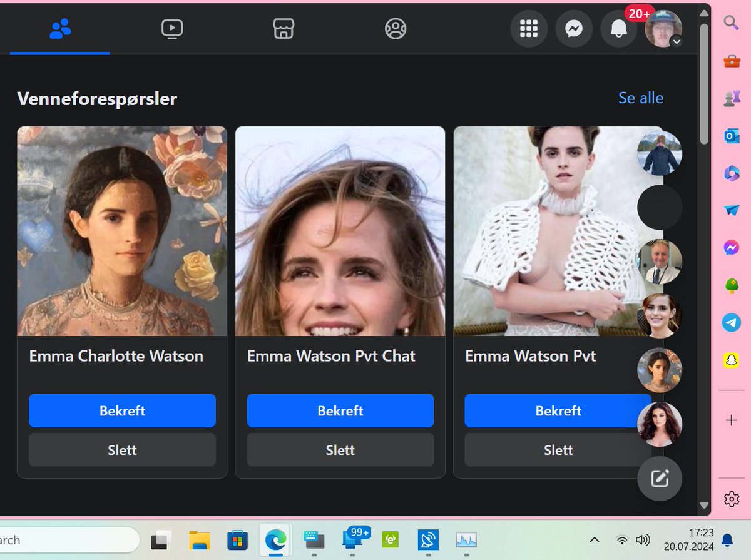Image resolution: width=751 pixels, height=560 pixels.
Task: Open Telegram in the Edge sidebar
Action: tap(731, 323)
